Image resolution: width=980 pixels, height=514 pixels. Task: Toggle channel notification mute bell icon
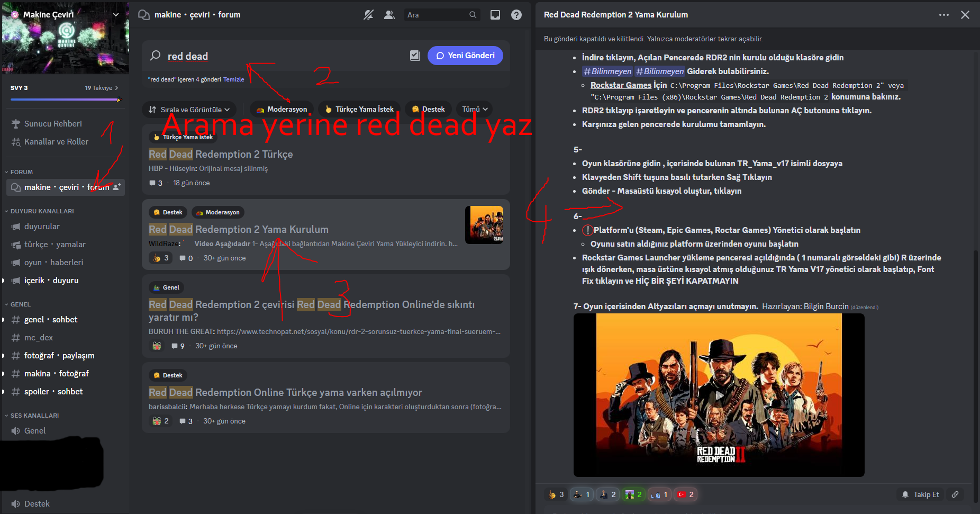click(368, 15)
